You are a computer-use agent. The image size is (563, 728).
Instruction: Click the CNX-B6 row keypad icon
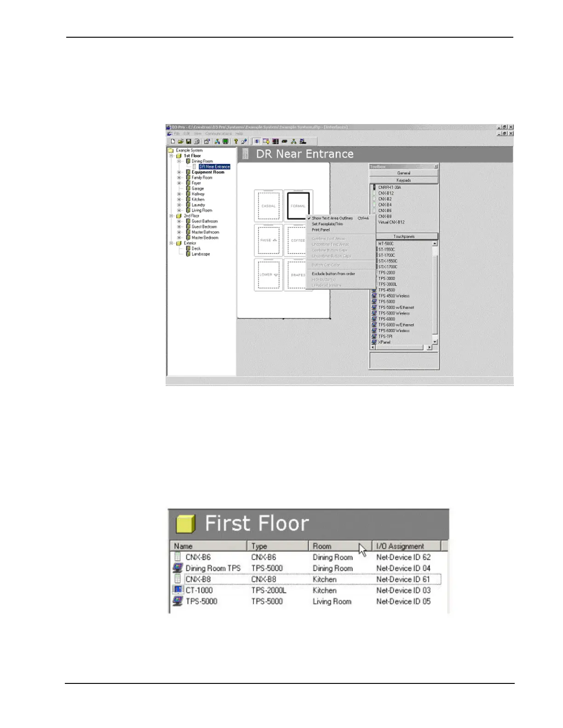(178, 557)
